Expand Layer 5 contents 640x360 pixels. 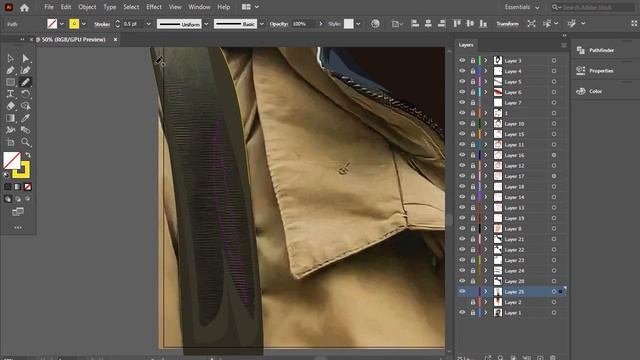pos(486,82)
